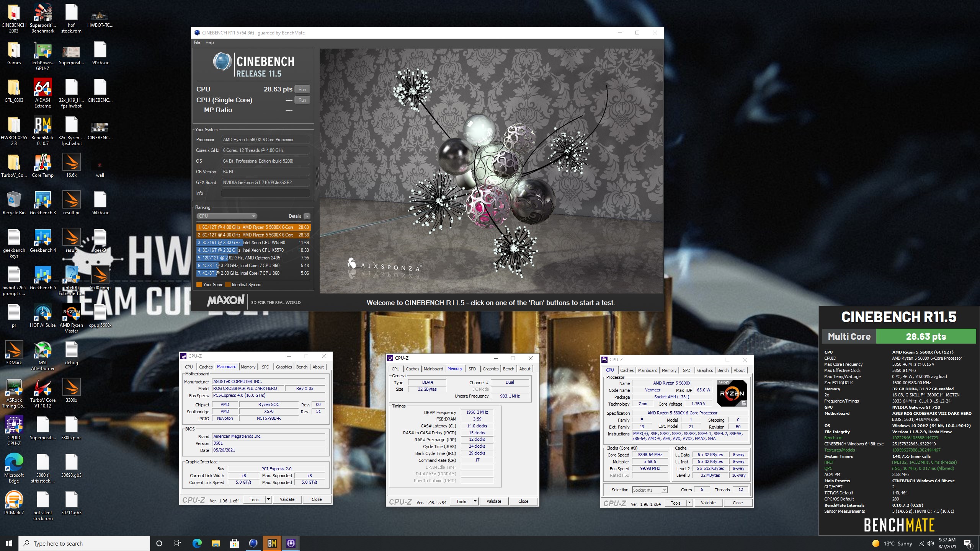Click the Info field in Cinebench
Viewport: 980px width, 551px height.
pyautogui.click(x=265, y=193)
